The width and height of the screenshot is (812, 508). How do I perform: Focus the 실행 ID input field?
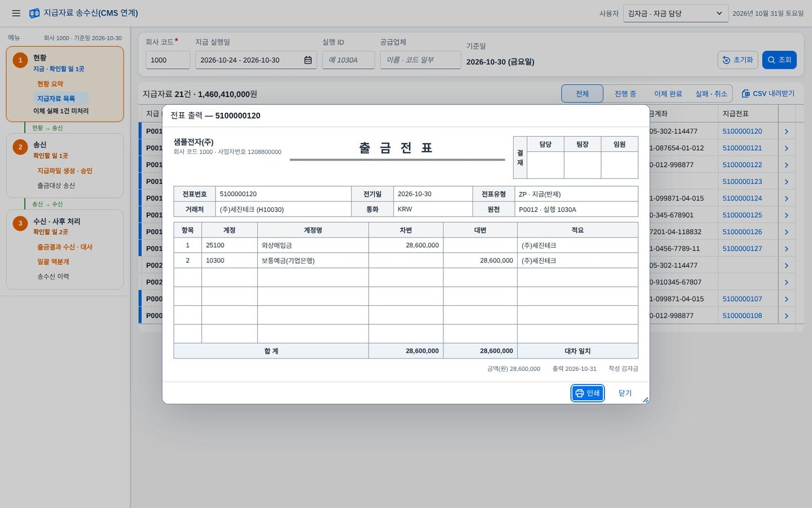[348, 60]
